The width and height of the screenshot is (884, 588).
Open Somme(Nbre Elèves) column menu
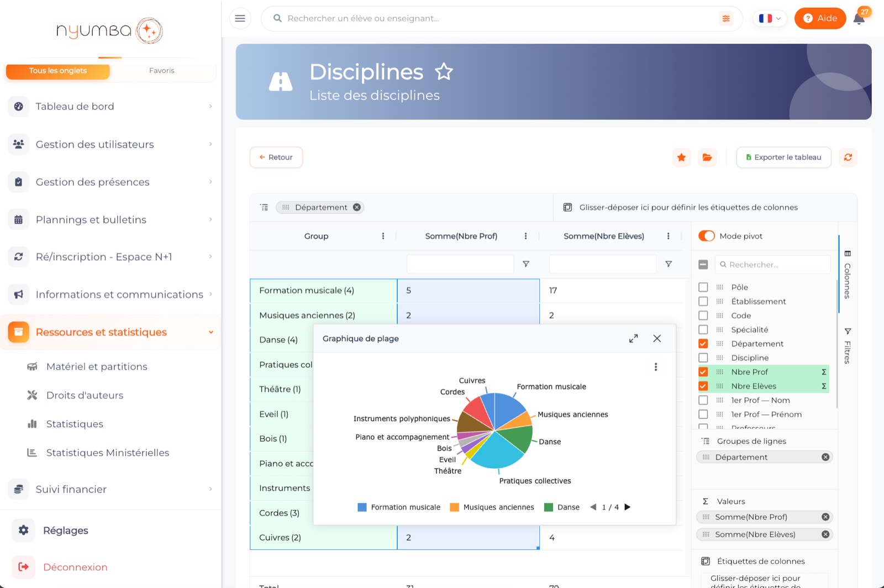[x=668, y=236]
